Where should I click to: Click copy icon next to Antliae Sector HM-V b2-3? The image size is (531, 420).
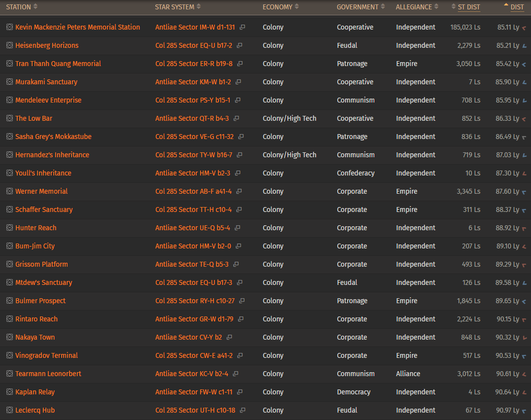238,173
